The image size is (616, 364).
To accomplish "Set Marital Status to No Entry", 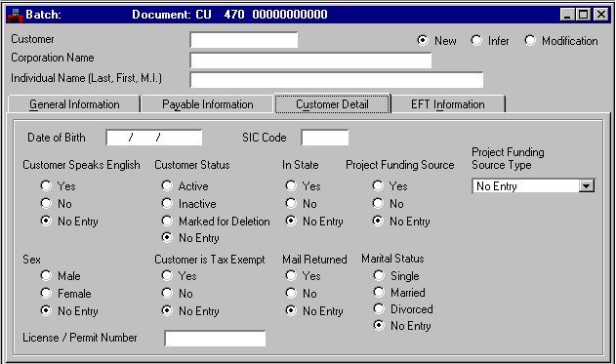I will tap(379, 325).
